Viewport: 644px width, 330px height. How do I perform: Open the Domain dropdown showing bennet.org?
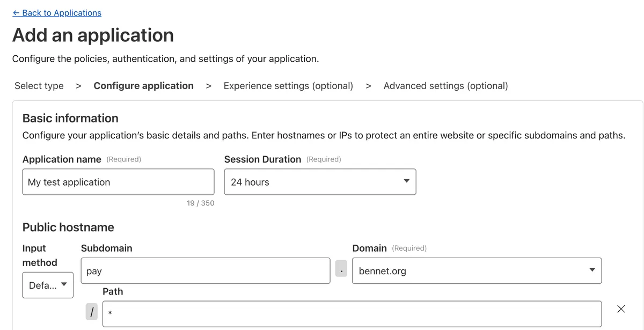477,270
